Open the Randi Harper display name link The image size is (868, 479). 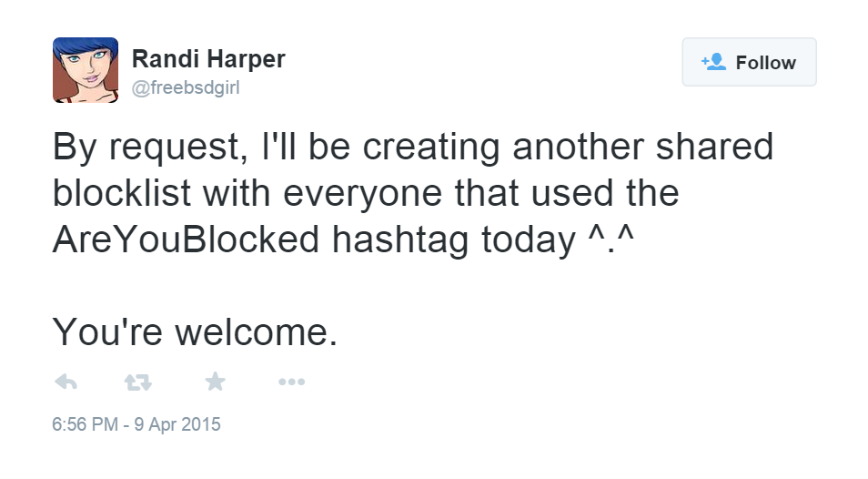click(x=208, y=58)
